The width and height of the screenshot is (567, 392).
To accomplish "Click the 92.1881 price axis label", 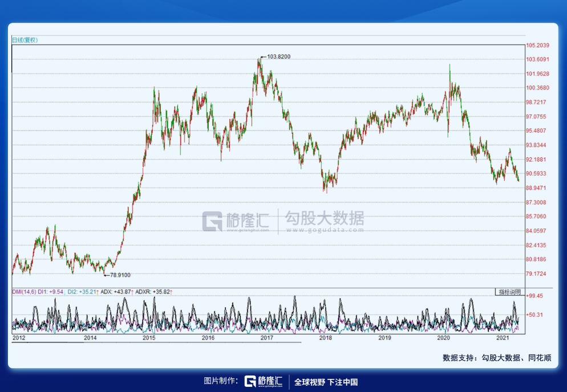I will (536, 160).
